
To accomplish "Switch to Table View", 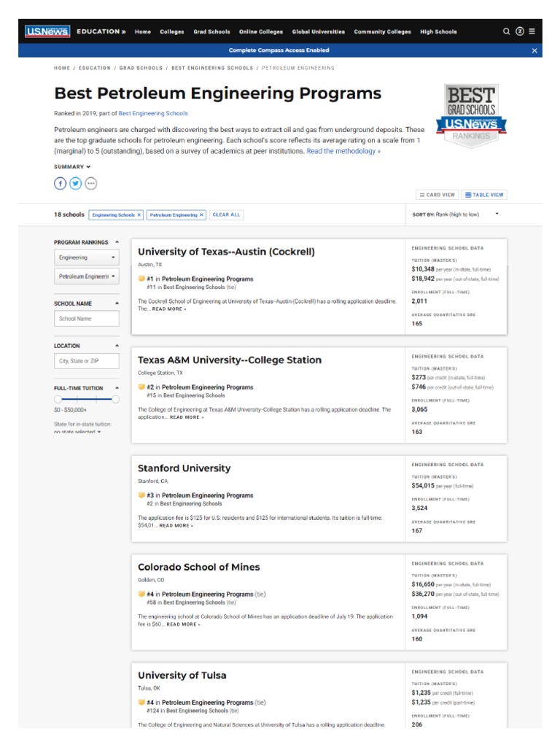I will click(x=484, y=195).
